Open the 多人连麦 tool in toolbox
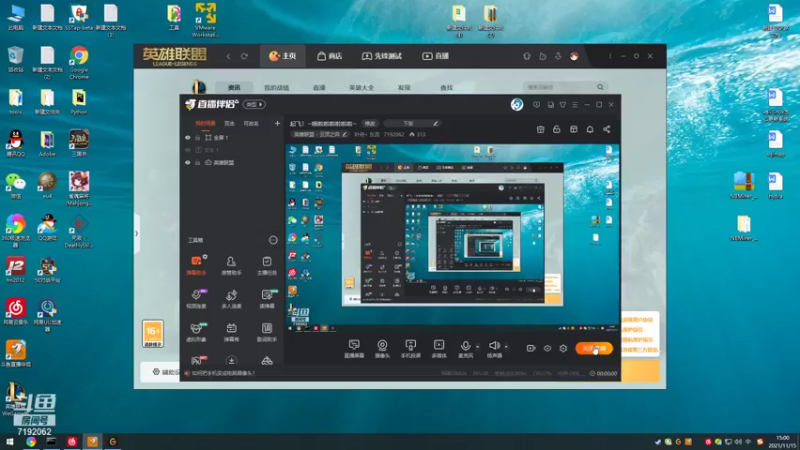 (x=231, y=299)
